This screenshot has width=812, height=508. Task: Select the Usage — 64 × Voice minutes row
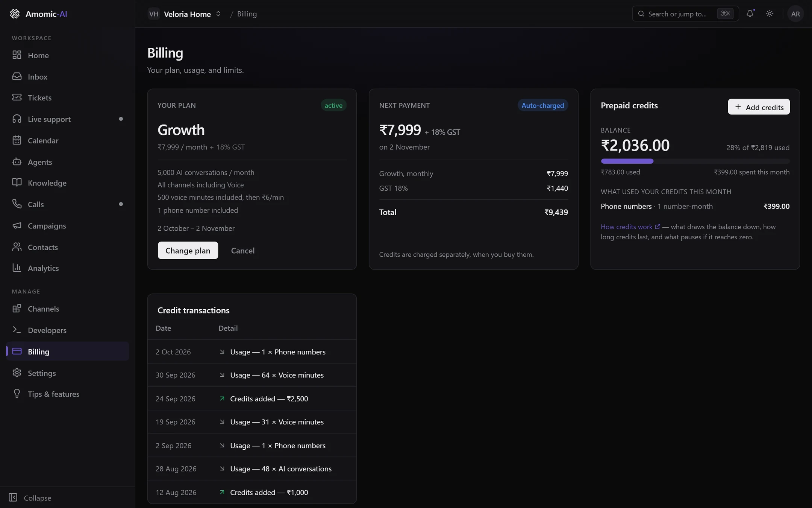pyautogui.click(x=252, y=375)
